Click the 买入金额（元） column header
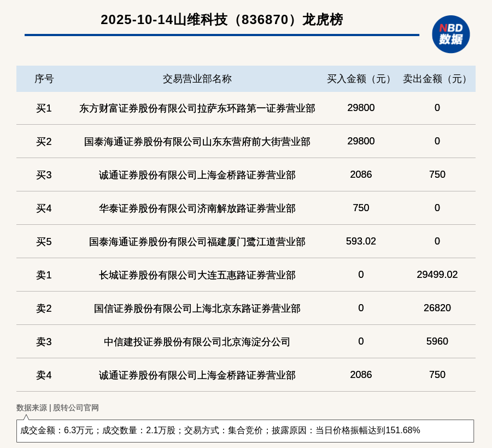Image resolution: width=492 pixels, height=448 pixels. coord(361,79)
